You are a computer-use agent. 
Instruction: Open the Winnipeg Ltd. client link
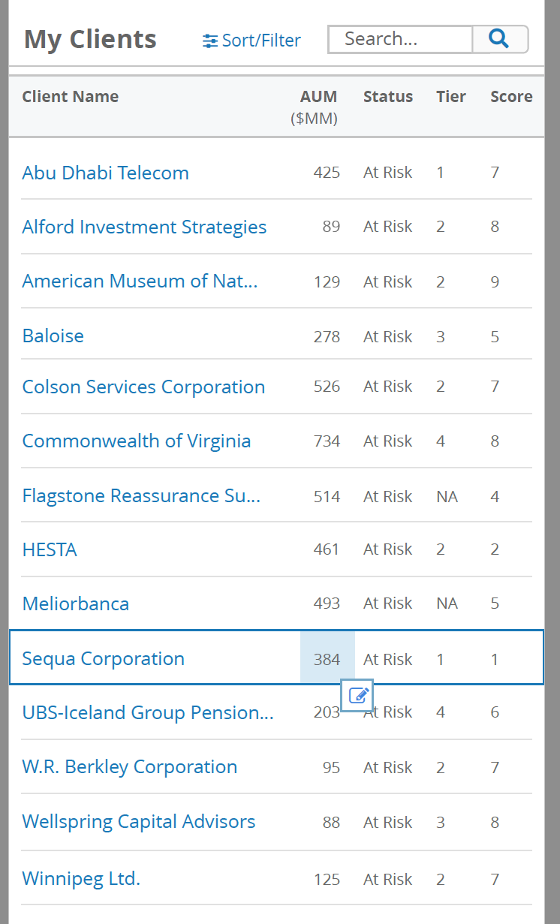tap(81, 878)
